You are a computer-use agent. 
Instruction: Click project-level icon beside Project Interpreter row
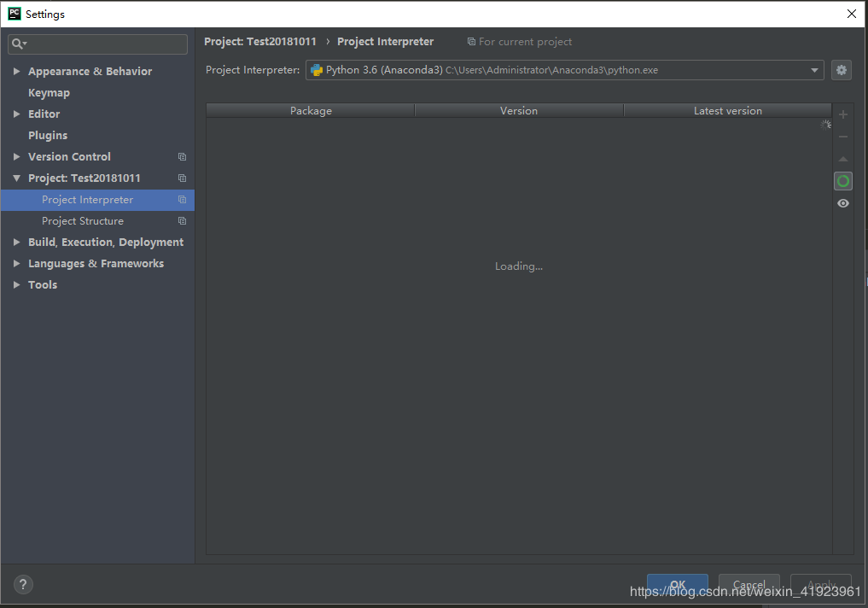pyautogui.click(x=182, y=199)
